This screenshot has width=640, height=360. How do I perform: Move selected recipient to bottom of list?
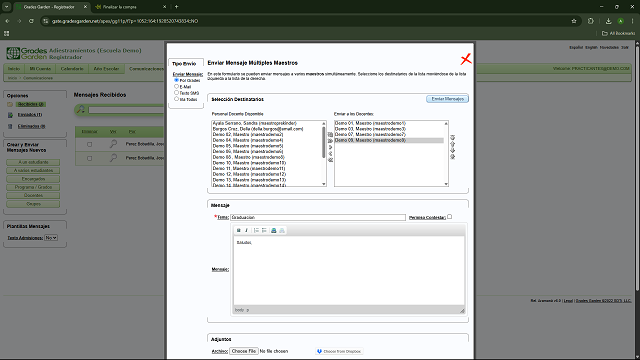click(452, 157)
